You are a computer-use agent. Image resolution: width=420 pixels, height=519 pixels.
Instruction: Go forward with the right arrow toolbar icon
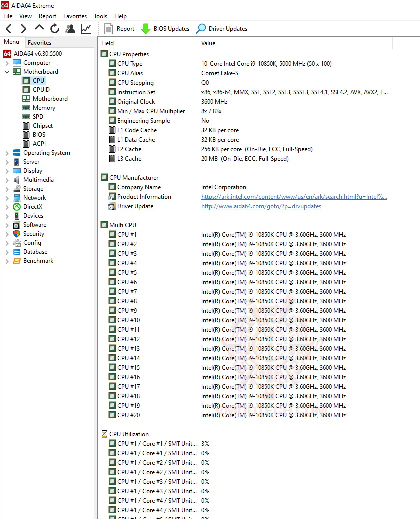23,29
